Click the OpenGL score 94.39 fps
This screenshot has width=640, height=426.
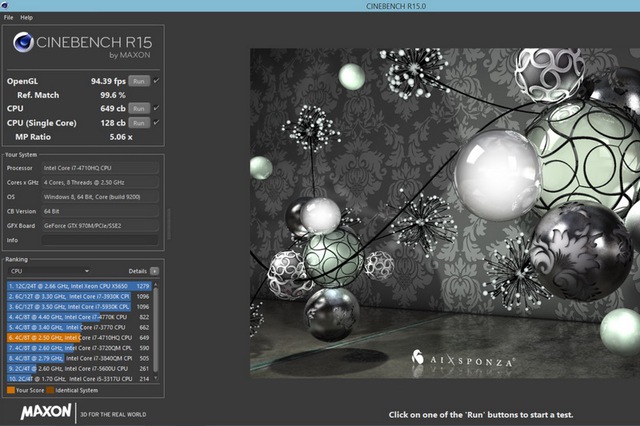click(x=108, y=81)
